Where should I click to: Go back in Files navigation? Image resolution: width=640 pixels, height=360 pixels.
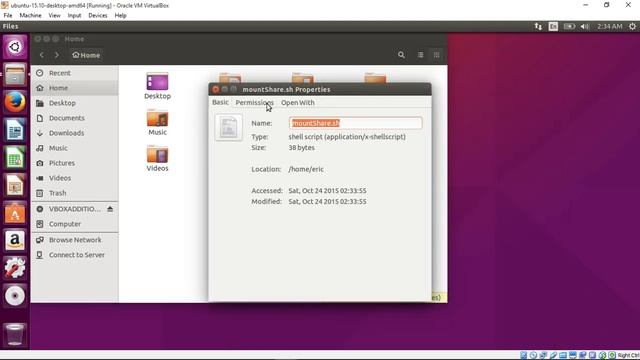[42, 55]
